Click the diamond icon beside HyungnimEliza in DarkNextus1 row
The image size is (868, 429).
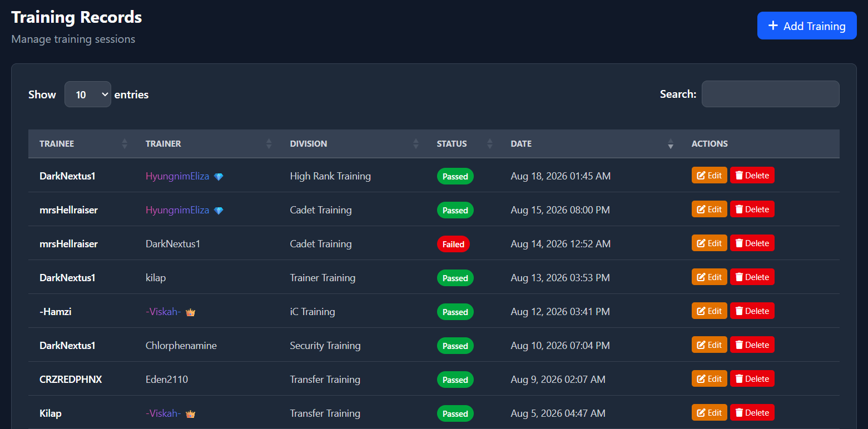tap(219, 177)
